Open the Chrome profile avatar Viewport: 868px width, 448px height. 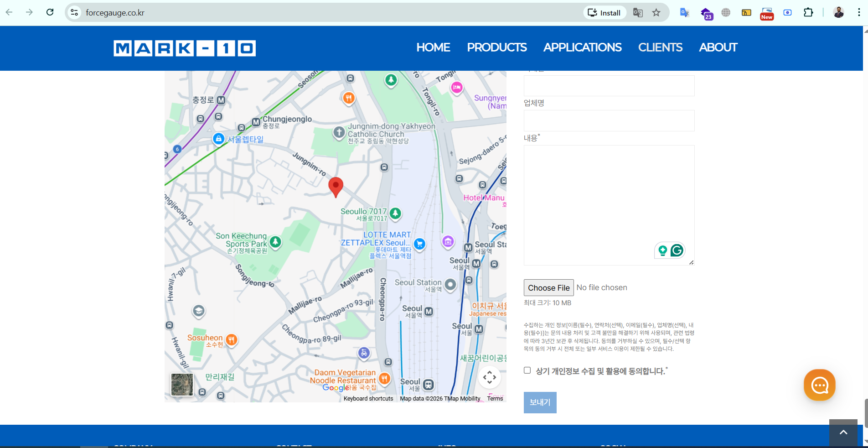coord(838,12)
